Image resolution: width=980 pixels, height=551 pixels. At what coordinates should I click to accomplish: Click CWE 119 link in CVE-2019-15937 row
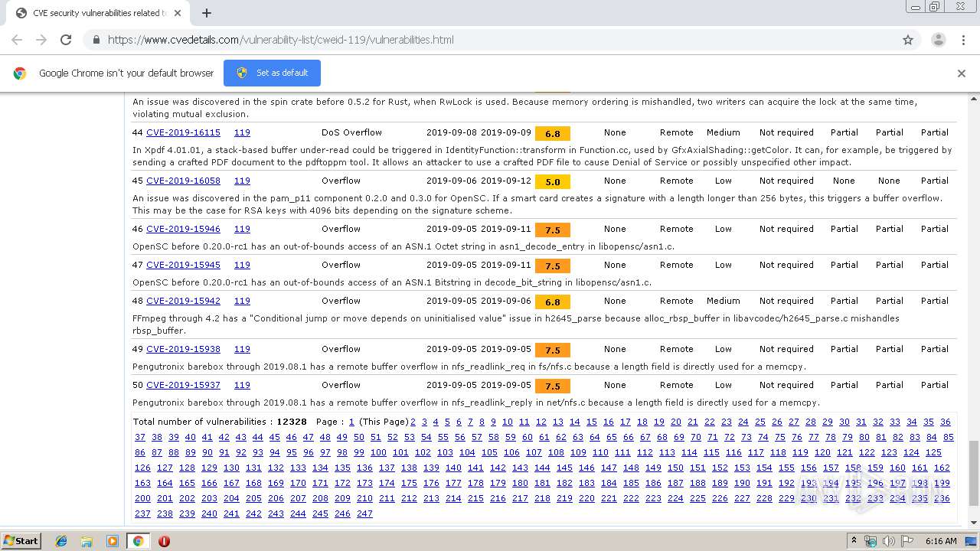tap(242, 385)
